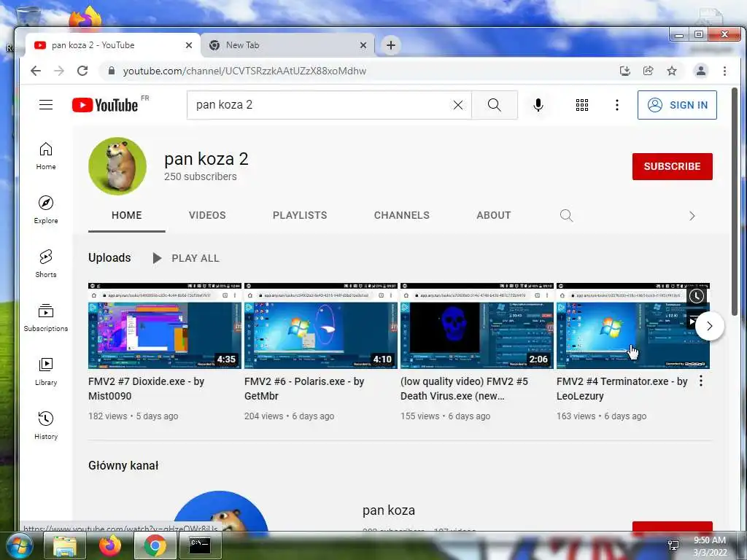This screenshot has height=560, width=747.
Task: Switch to the VIDEOS channel tab
Action: 207,215
